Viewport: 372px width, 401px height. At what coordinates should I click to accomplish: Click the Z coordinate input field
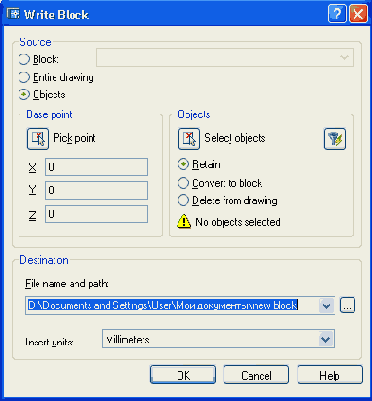96,214
